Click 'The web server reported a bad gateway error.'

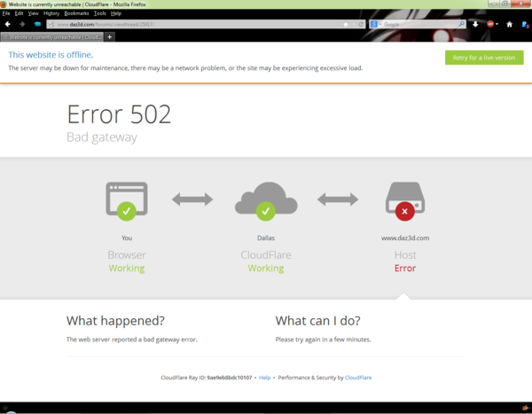[131, 340]
